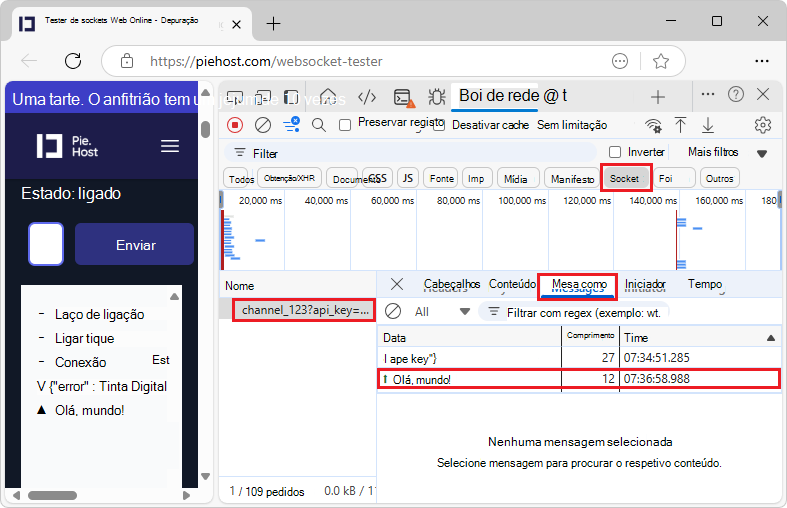
Task: Click the Olá, mundo! log entry
Action: pyautogui.click(x=89, y=411)
